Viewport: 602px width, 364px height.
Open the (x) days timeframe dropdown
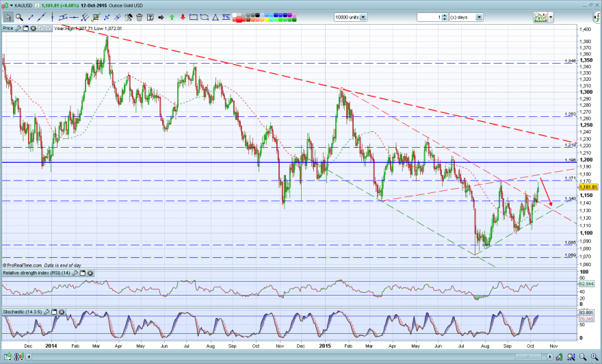point(479,17)
